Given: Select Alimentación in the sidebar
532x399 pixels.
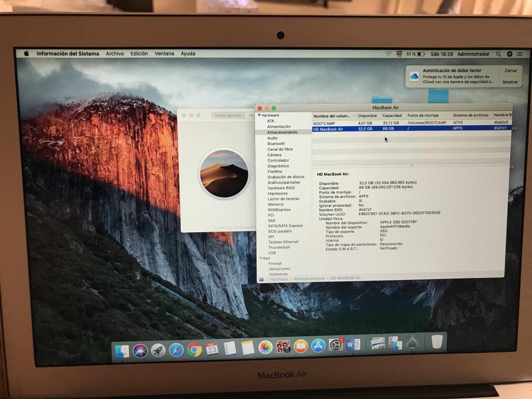Looking at the screenshot, I should click(279, 127).
